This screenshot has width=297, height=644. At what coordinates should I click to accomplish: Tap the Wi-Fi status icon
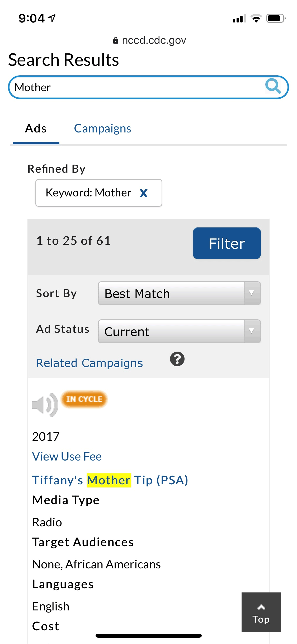click(256, 19)
